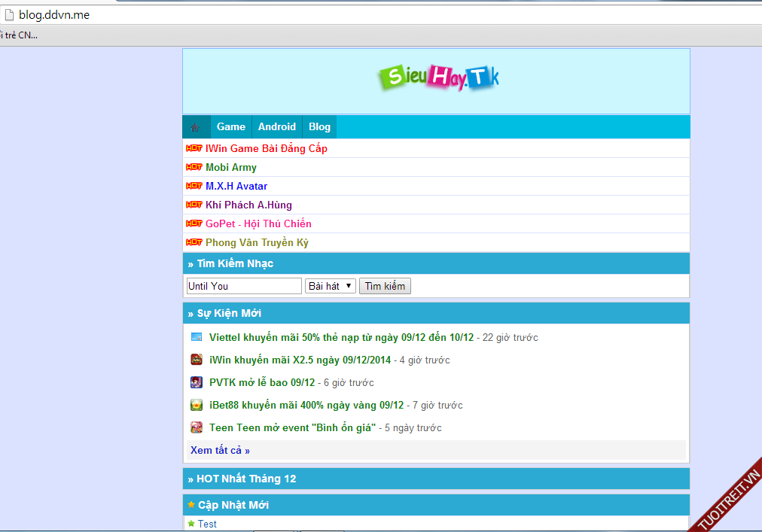Image resolution: width=762 pixels, height=532 pixels.
Task: Open the Android menu tab
Action: click(277, 127)
